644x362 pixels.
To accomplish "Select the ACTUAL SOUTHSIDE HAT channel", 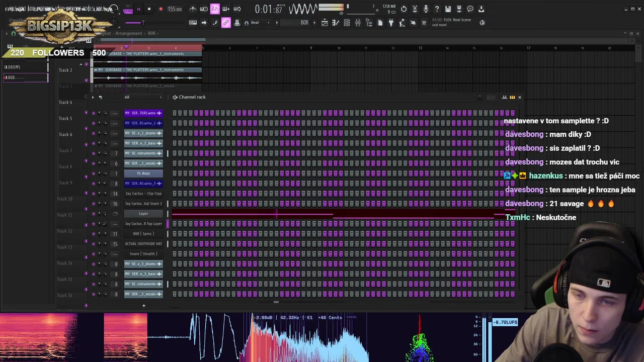I will 143,244.
